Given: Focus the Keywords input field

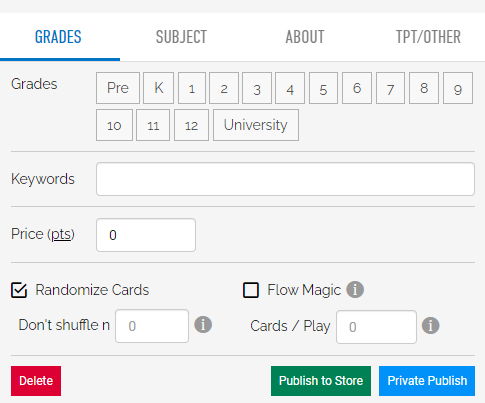Looking at the screenshot, I should pyautogui.click(x=285, y=179).
